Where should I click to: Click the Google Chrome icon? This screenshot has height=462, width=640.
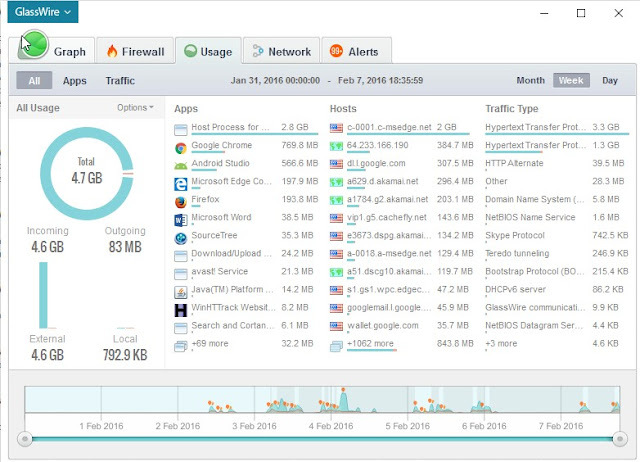coord(180,148)
